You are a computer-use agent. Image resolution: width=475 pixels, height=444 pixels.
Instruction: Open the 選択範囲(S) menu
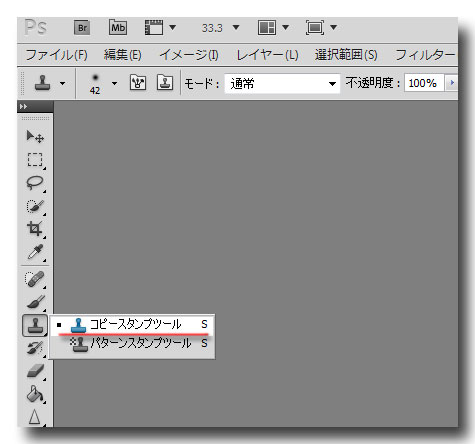click(346, 55)
